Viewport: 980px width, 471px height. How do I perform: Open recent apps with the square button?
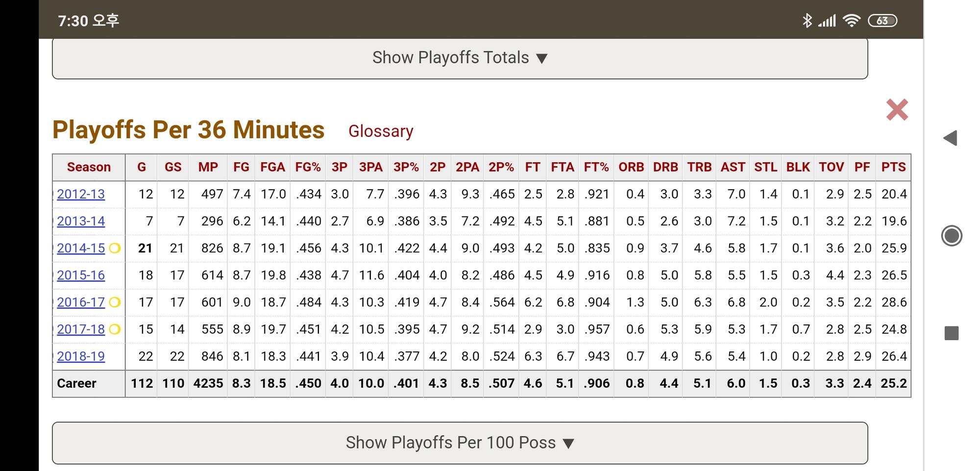pyautogui.click(x=951, y=333)
